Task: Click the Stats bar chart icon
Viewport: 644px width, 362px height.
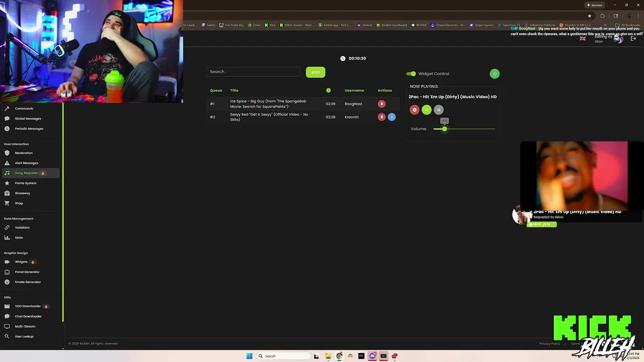Action: click(7, 237)
